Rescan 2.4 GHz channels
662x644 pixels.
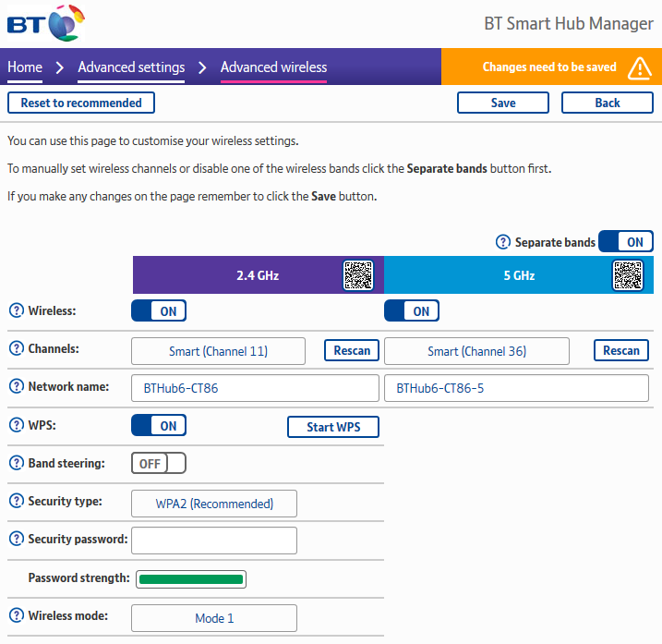tap(352, 350)
